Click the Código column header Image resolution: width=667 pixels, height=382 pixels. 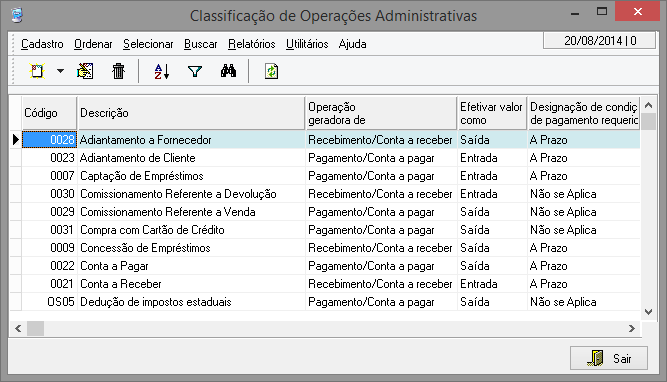[x=49, y=113]
